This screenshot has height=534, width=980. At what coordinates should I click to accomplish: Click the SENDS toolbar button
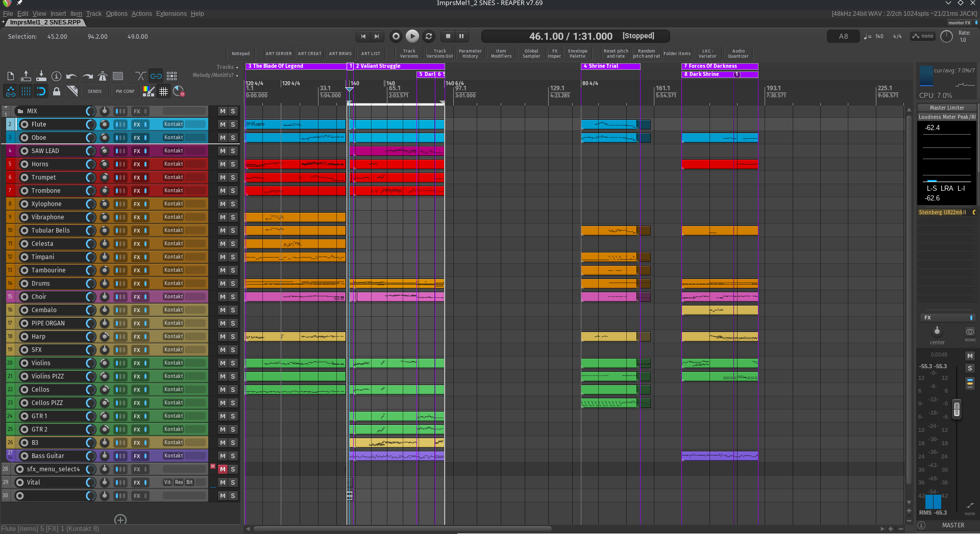(94, 92)
